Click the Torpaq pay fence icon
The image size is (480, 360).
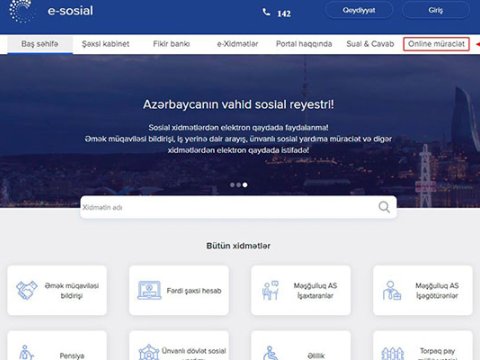point(392,353)
